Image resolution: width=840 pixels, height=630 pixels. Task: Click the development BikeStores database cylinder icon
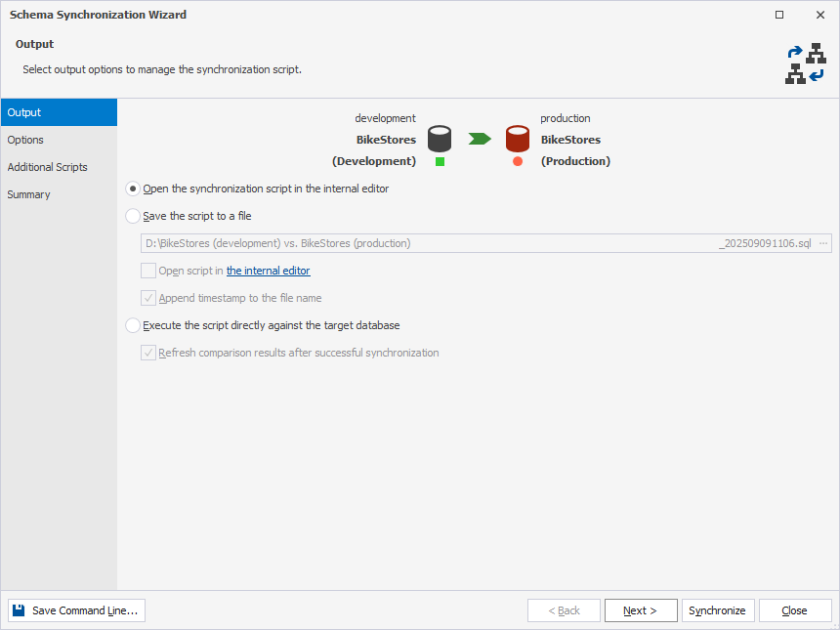point(439,139)
